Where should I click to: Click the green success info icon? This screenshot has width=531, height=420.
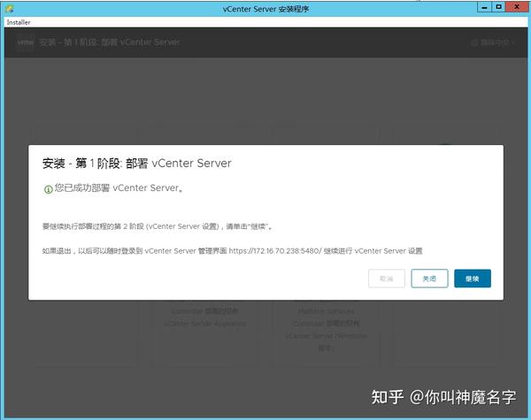click(48, 189)
